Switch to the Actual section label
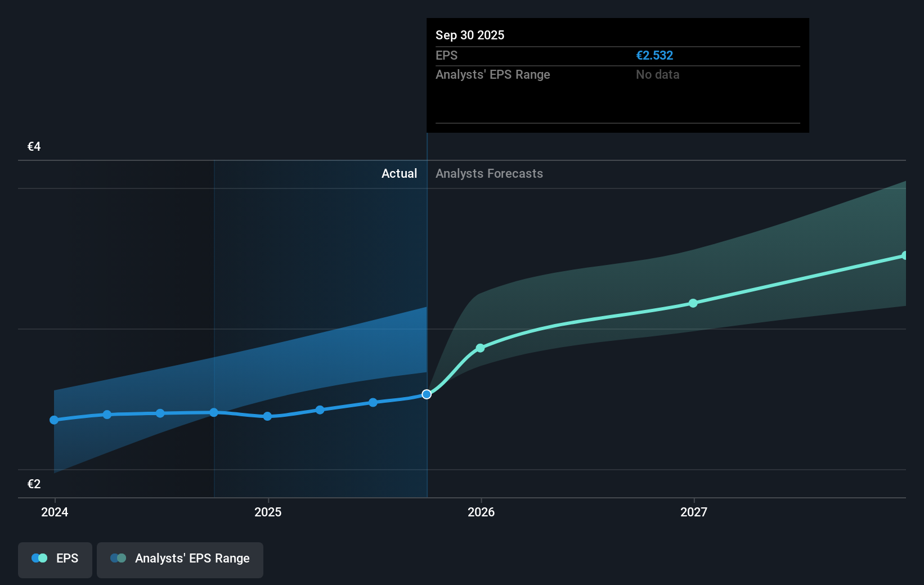This screenshot has height=585, width=924. click(x=399, y=174)
